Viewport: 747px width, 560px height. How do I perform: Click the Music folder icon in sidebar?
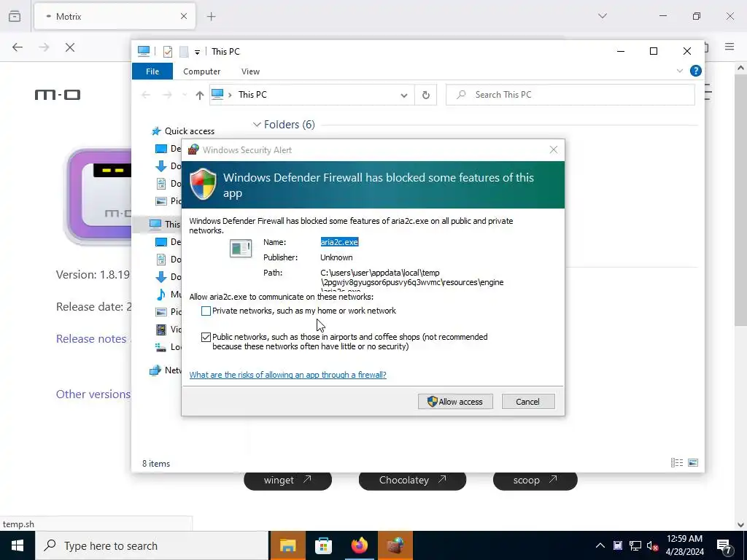(161, 295)
